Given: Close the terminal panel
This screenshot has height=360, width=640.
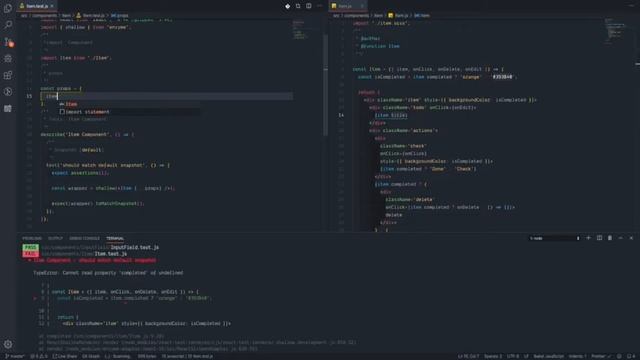Looking at the screenshot, I should pos(631,238).
